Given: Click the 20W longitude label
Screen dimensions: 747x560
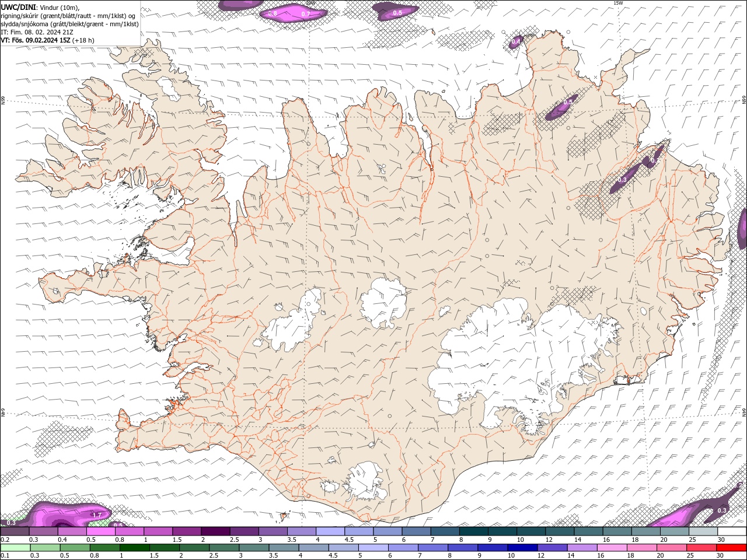Looking at the screenshot, I should click(x=310, y=3).
